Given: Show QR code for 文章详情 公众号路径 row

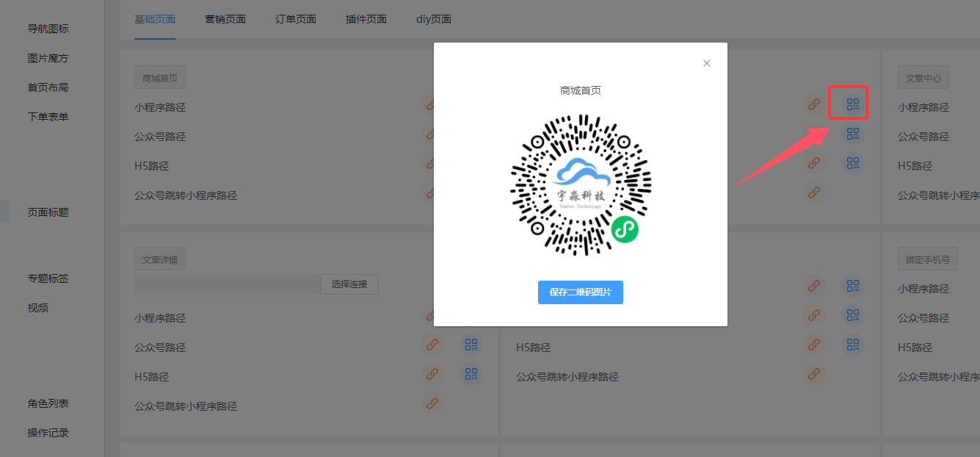Looking at the screenshot, I should point(471,345).
